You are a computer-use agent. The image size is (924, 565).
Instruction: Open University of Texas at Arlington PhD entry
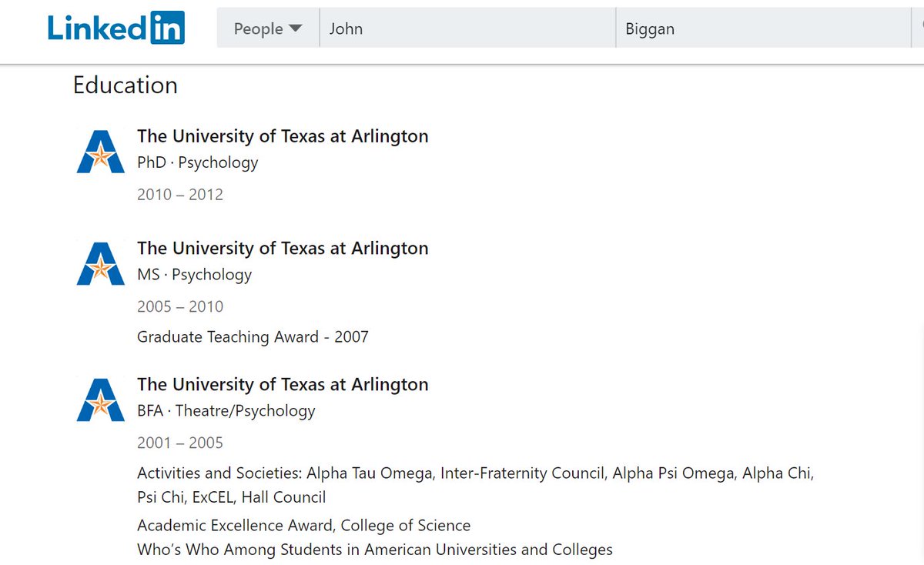[283, 136]
